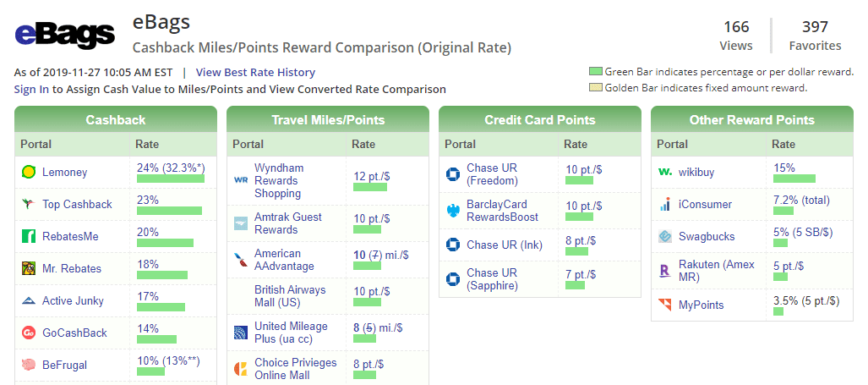Click the wikibuy 15% rate link
Screen dimensions: 868x385
783,168
